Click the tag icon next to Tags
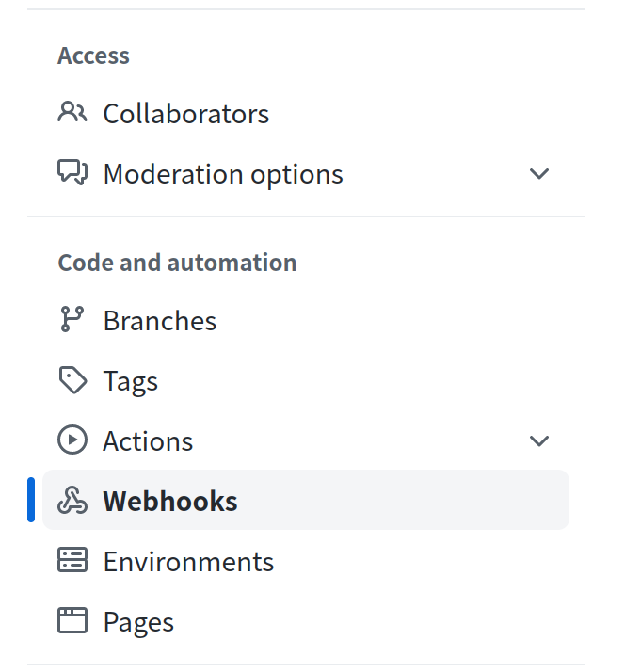 coord(72,380)
